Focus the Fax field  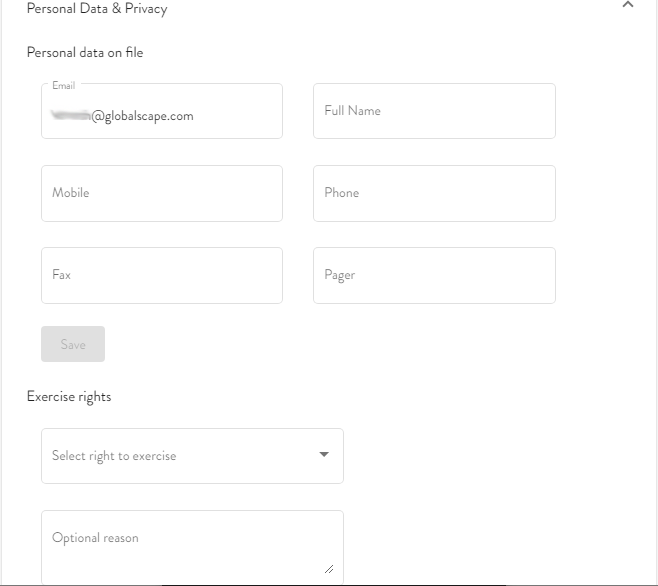click(x=162, y=275)
